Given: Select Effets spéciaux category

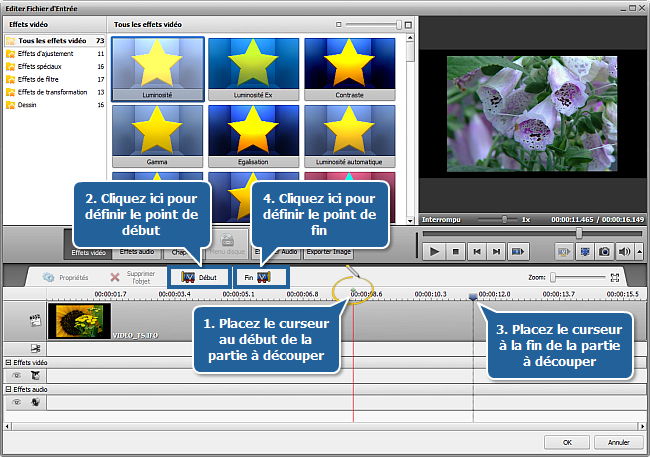Looking at the screenshot, I should coord(38,65).
